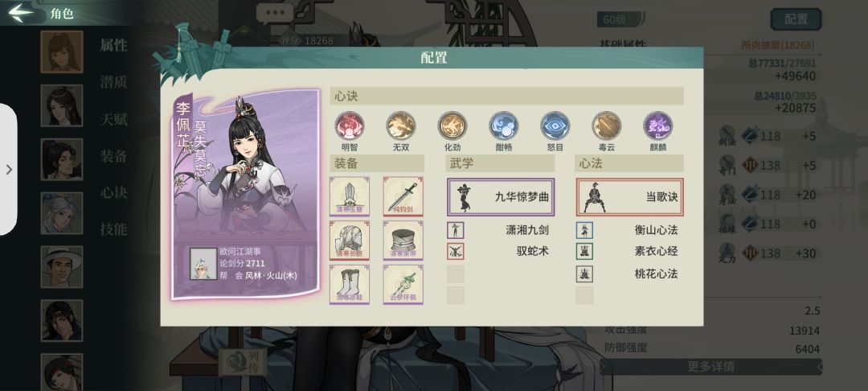
Task: Tap the back arrow beside 角色
Action: coord(21,13)
